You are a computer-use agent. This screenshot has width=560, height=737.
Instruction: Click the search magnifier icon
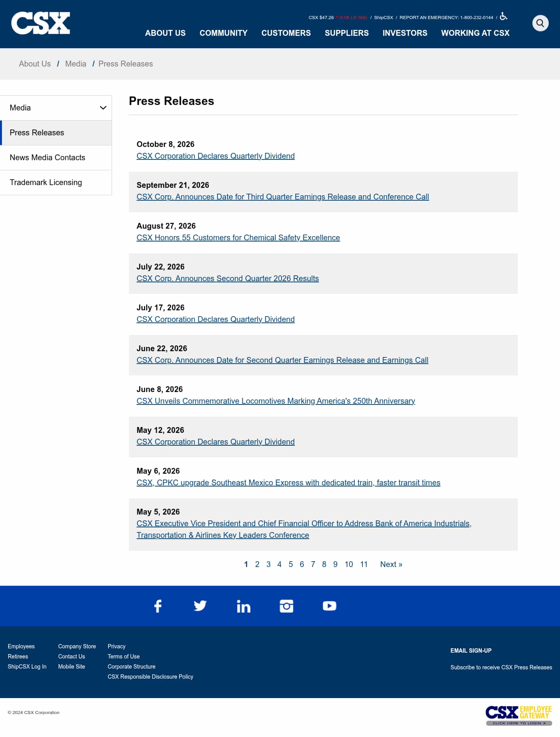click(x=540, y=23)
